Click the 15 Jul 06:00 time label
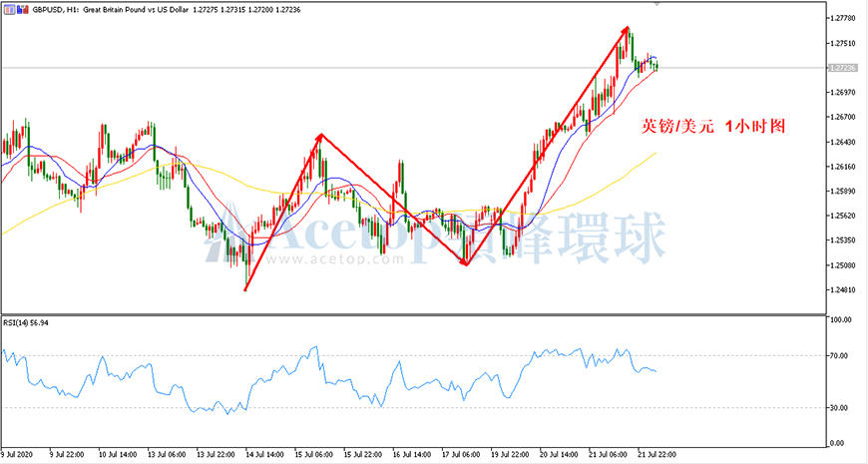 pos(313,455)
